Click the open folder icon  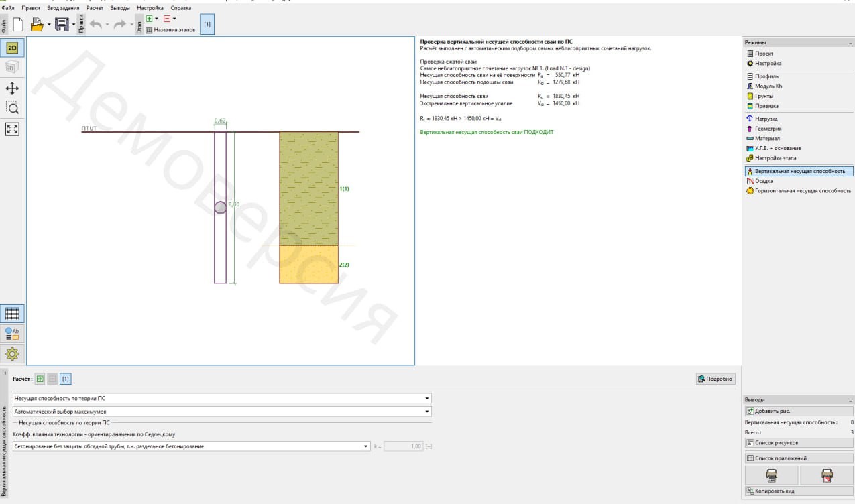pyautogui.click(x=37, y=25)
